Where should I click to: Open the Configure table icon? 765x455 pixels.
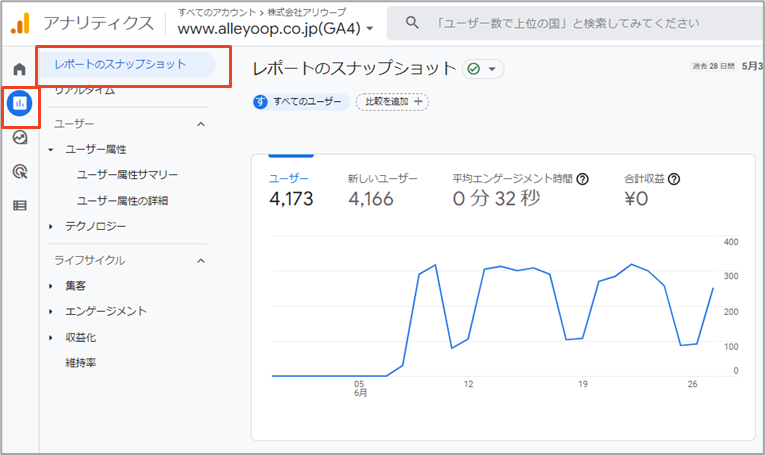20,206
